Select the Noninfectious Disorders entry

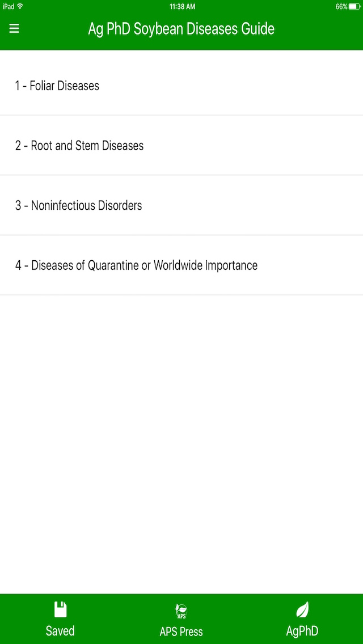click(79, 205)
